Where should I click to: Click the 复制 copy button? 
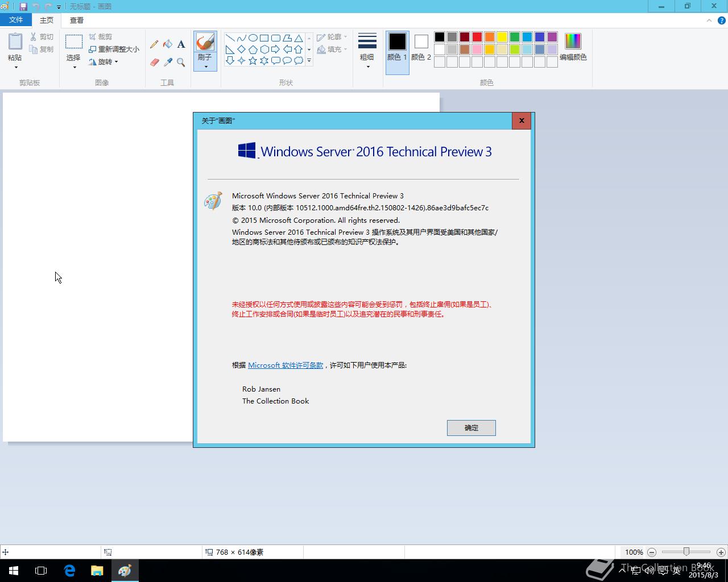pos(42,49)
